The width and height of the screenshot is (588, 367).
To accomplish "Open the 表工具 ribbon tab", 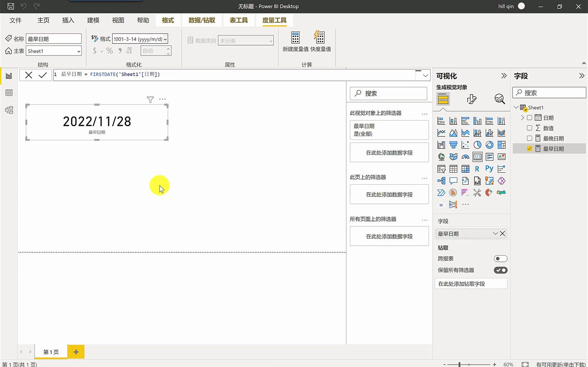I will [238, 20].
